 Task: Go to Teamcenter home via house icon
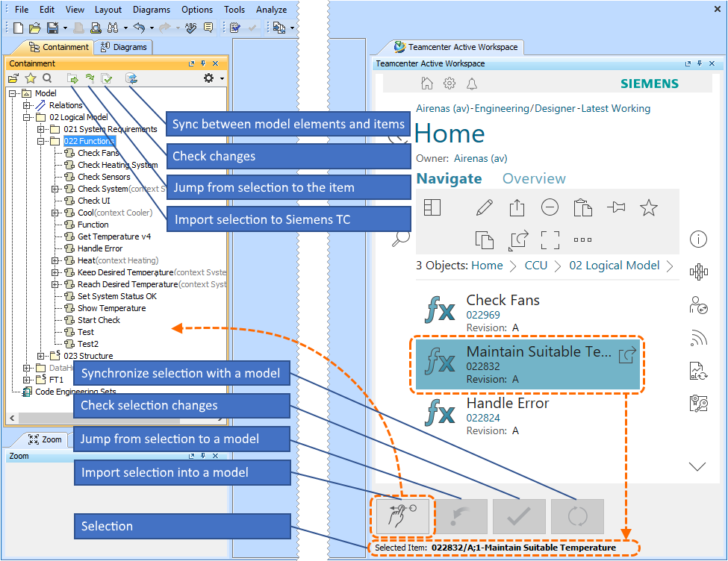click(x=426, y=84)
